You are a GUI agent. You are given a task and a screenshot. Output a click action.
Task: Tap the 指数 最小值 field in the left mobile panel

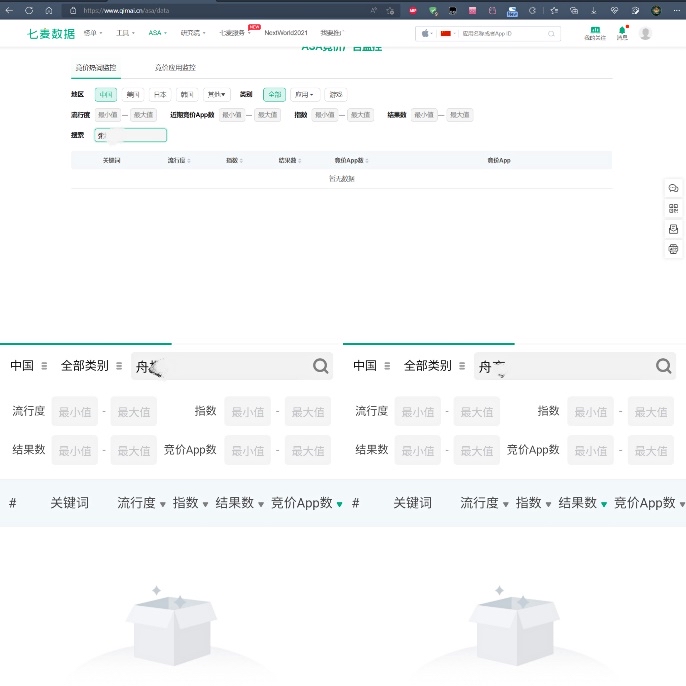click(x=248, y=412)
